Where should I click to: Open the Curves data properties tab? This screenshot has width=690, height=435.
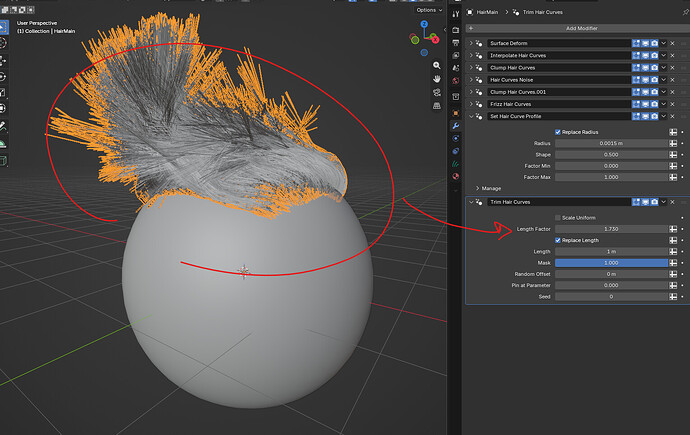tap(455, 164)
